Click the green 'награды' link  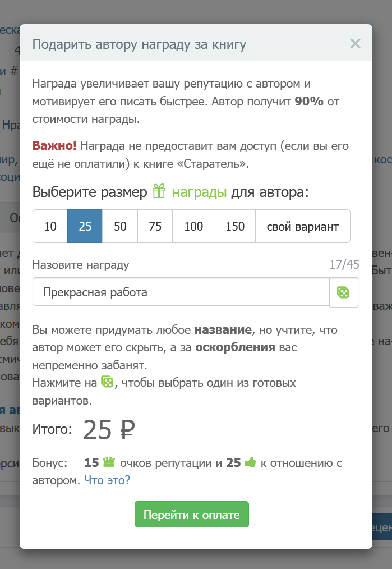(x=199, y=192)
